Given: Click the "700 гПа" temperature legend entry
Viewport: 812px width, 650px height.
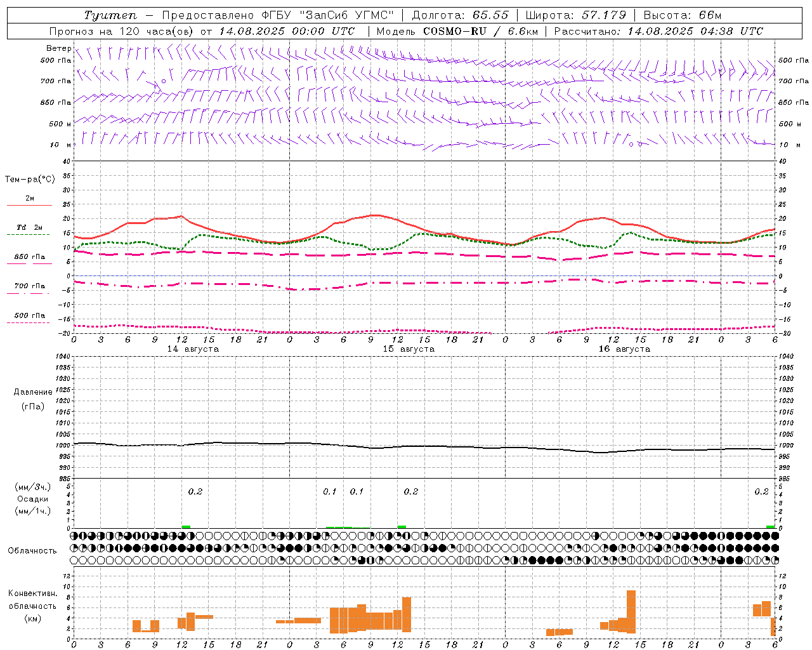Looking at the screenshot, I should point(30,286).
